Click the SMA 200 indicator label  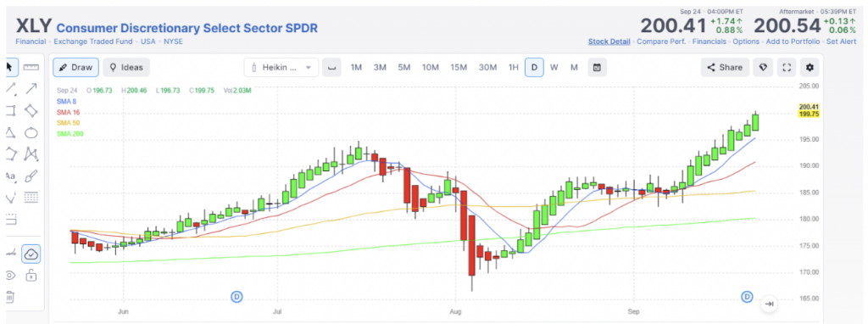(x=70, y=133)
